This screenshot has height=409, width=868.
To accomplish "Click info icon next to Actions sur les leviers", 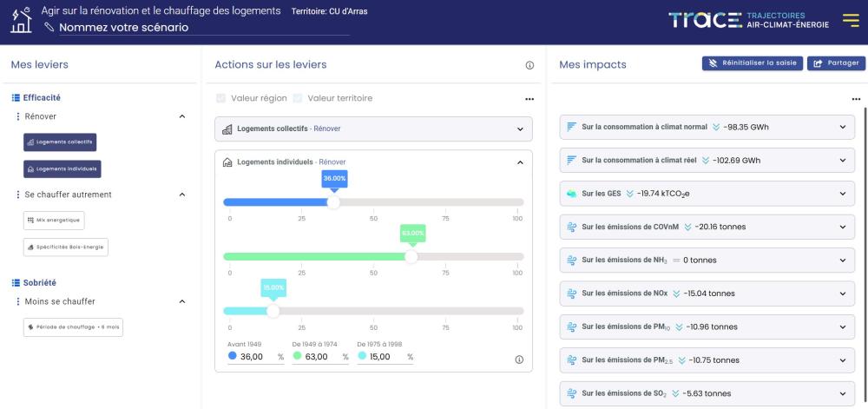I will [x=529, y=65].
